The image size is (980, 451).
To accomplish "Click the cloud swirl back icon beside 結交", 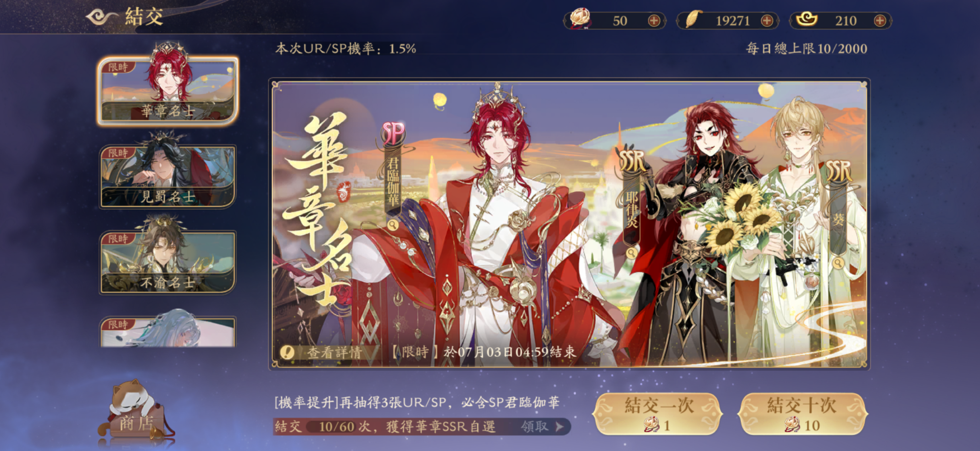I will (x=101, y=17).
